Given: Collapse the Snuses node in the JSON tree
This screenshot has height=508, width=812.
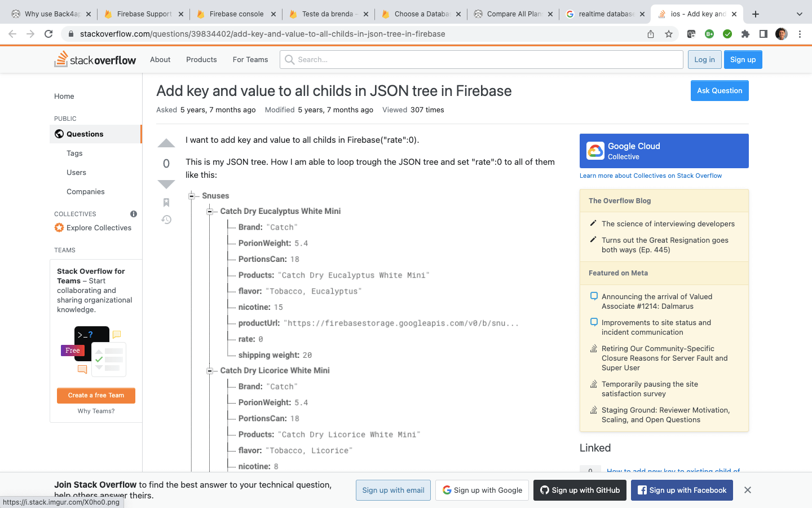Looking at the screenshot, I should click(x=191, y=196).
